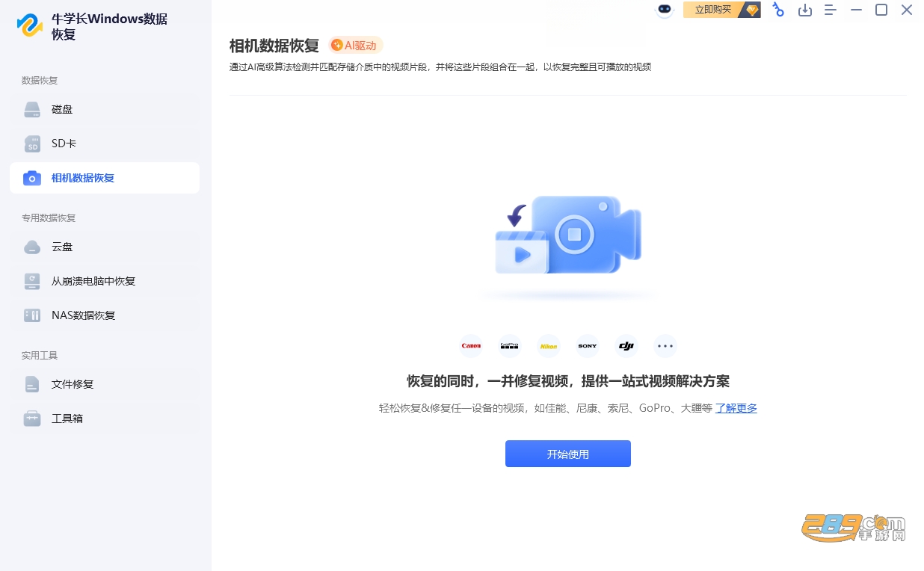Click the 牛学长Windows数据恢复 app title
924x571 pixels.
pos(109,27)
